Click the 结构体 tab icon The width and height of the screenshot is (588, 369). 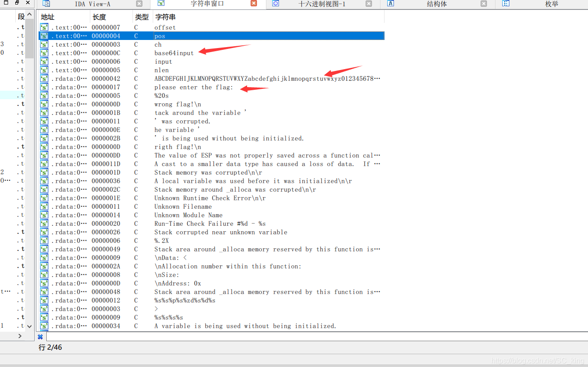pyautogui.click(x=391, y=4)
